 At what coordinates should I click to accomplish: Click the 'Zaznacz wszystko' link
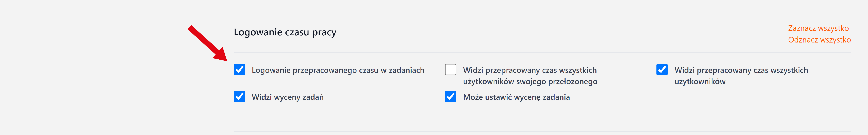(818, 28)
